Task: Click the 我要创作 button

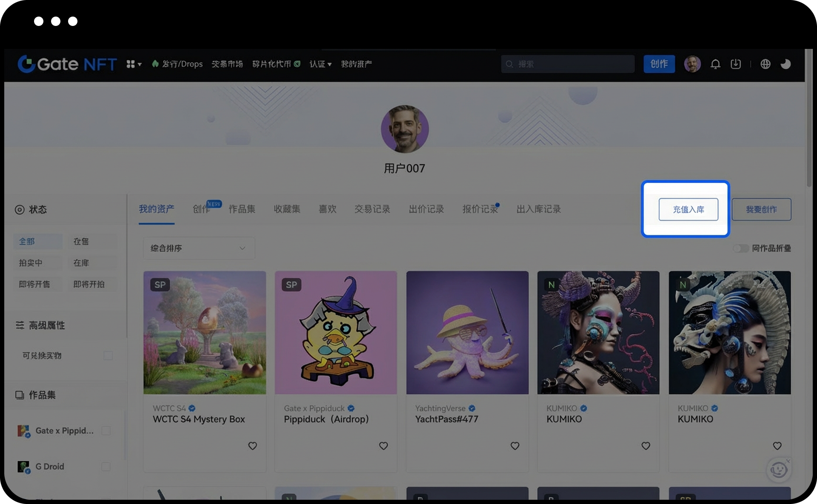Action: click(x=761, y=209)
